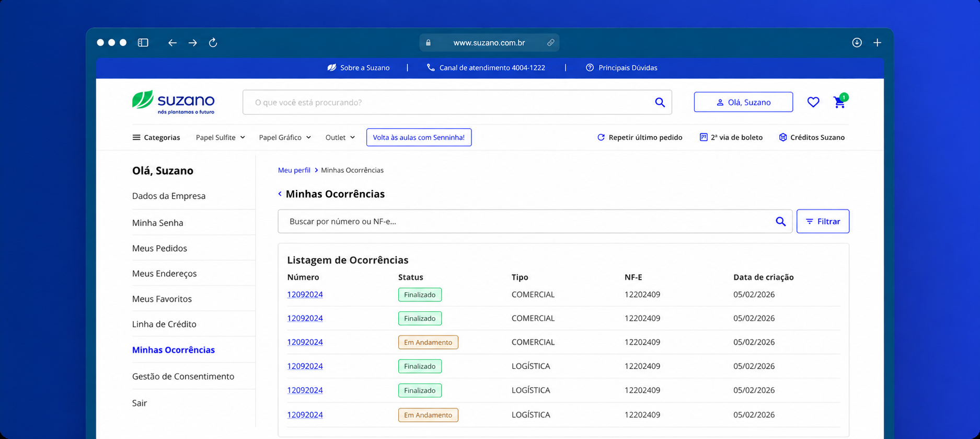
Task: Click the main search magnifier icon
Action: [660, 103]
